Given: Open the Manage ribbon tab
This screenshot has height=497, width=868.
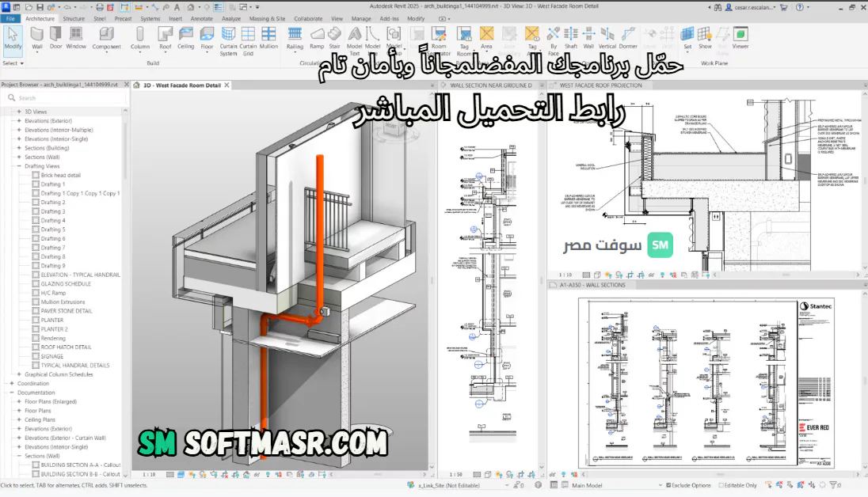Looking at the screenshot, I should [x=361, y=18].
